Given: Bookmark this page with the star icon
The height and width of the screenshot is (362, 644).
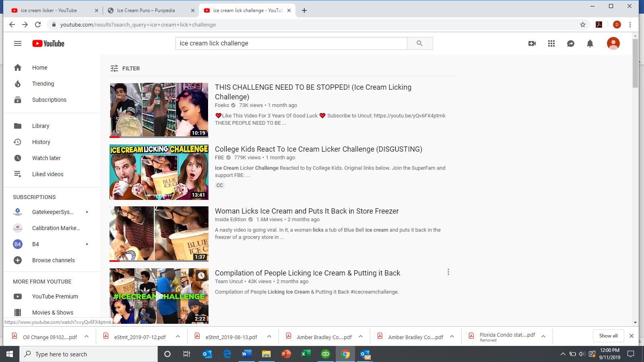Looking at the screenshot, I should 583,25.
